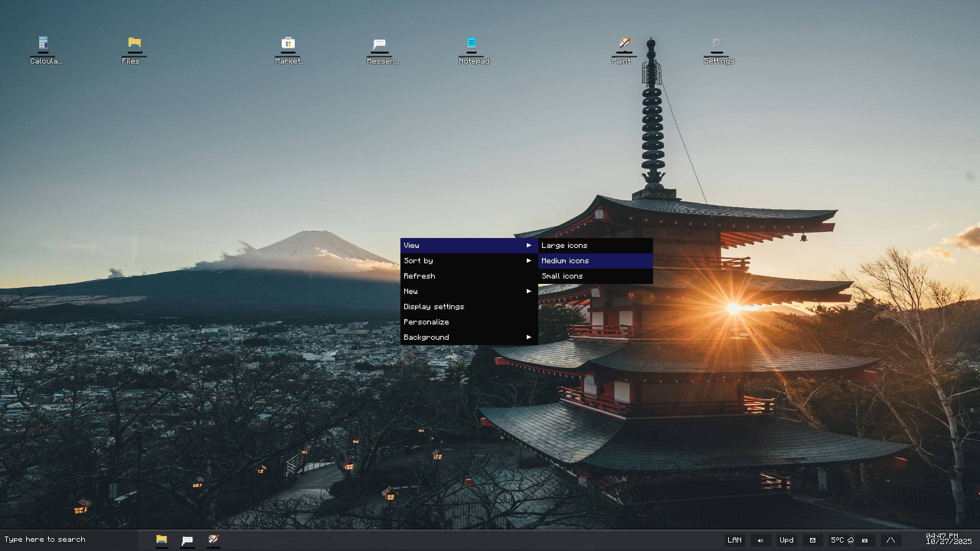
Task: Click the mail envelope tray icon
Action: (813, 540)
